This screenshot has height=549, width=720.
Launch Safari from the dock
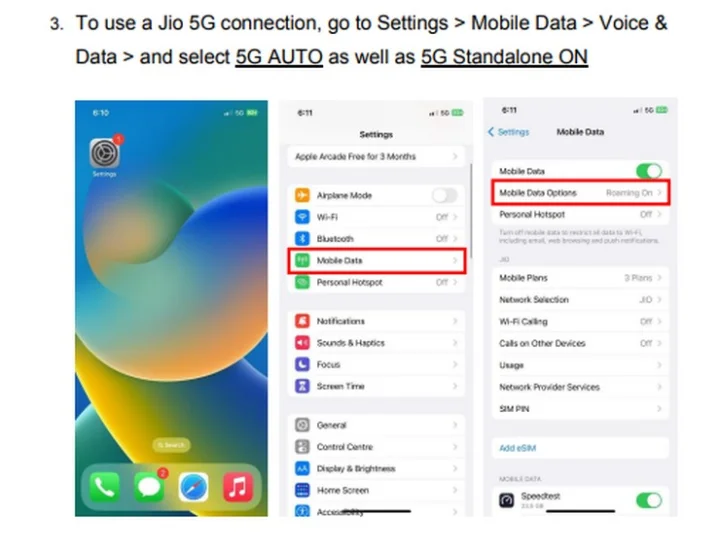click(x=193, y=487)
